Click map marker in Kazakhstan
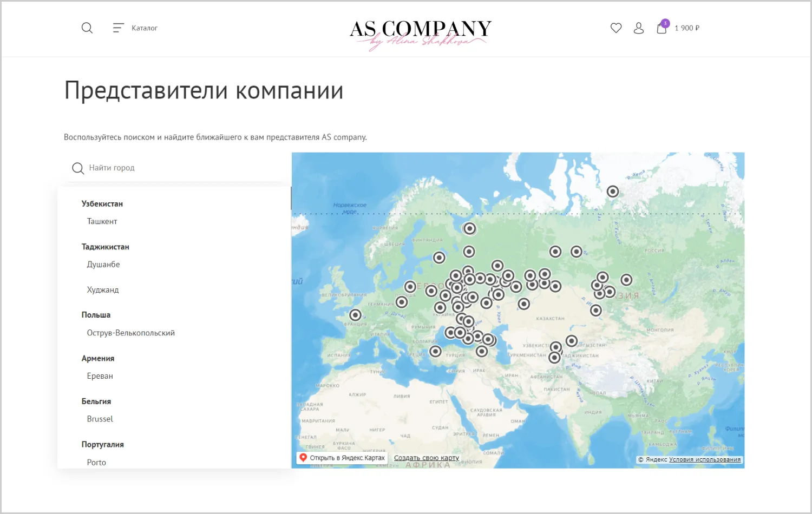Image resolution: width=812 pixels, height=514 pixels. [x=524, y=304]
